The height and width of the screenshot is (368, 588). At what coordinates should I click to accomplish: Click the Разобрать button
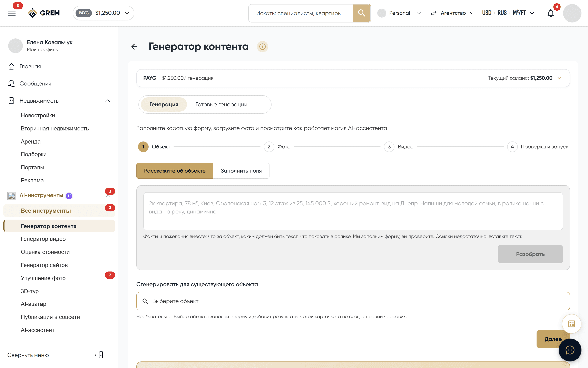530,254
